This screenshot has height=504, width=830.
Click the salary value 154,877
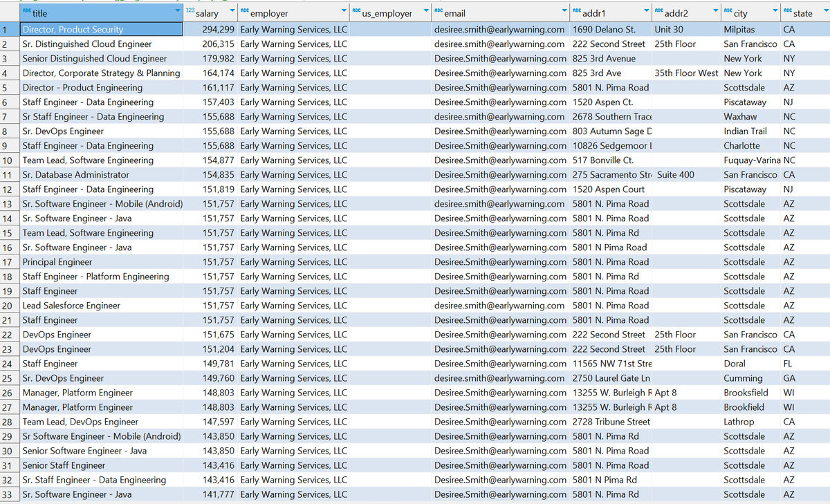(x=211, y=160)
